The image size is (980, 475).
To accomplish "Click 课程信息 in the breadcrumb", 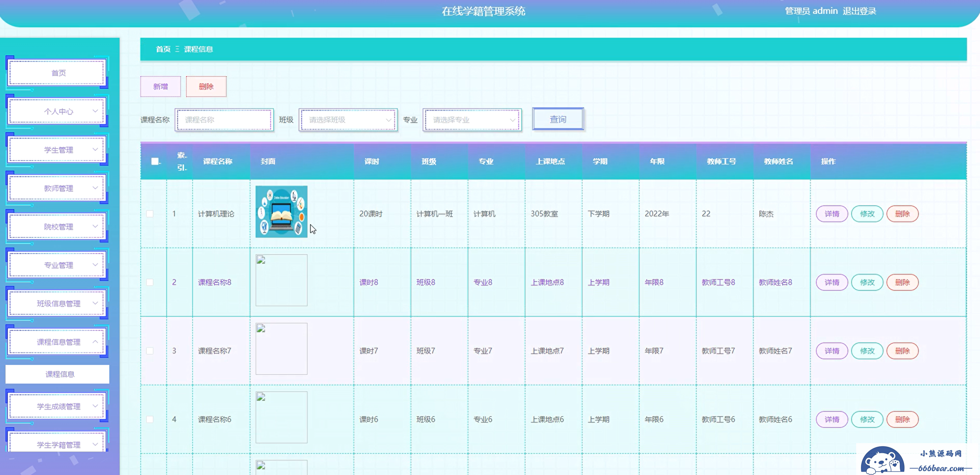I will (x=198, y=49).
